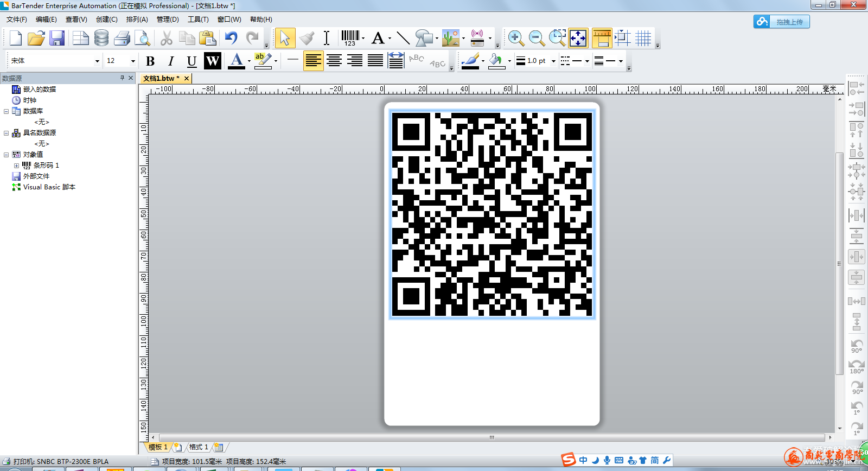Select the RFID encoder tool
The height and width of the screenshot is (471, 868).
pyautogui.click(x=477, y=38)
